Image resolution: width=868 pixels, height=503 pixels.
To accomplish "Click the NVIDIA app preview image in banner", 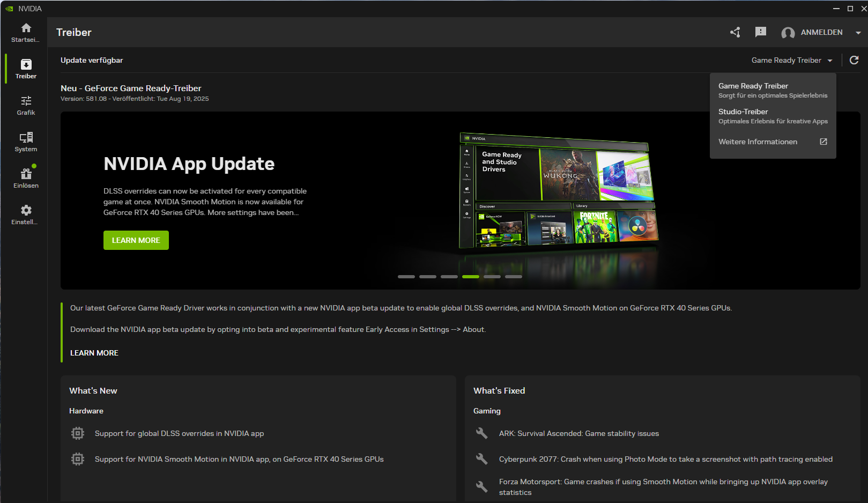I will (x=558, y=191).
